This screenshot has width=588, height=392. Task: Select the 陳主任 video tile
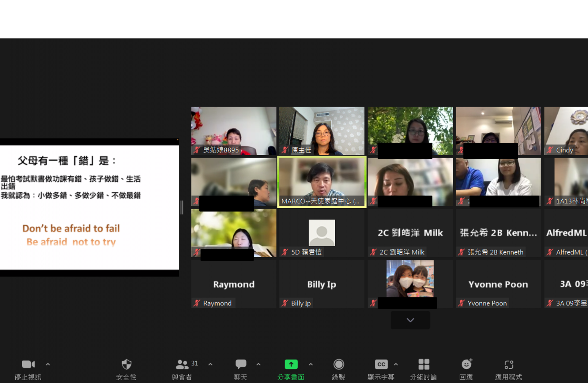322,131
